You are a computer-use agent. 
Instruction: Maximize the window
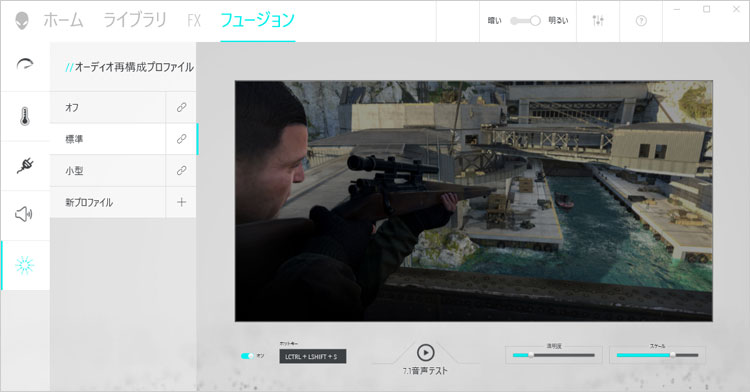tap(706, 10)
